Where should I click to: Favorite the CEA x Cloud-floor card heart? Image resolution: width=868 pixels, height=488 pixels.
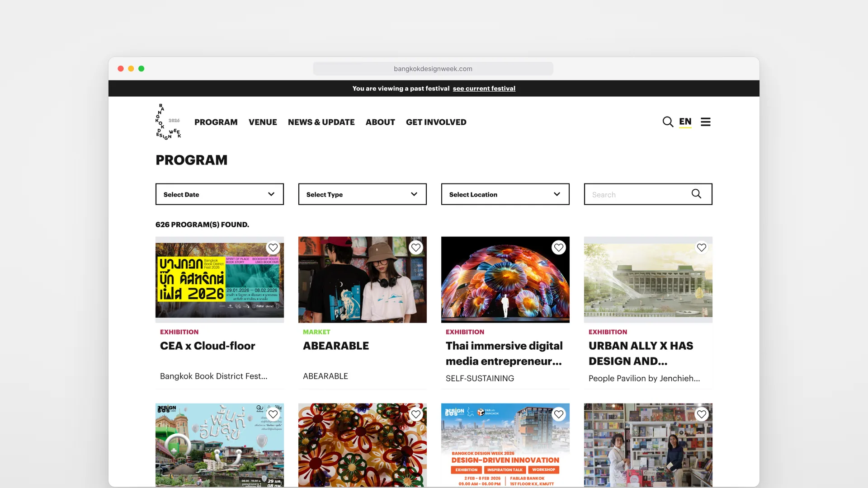click(273, 248)
